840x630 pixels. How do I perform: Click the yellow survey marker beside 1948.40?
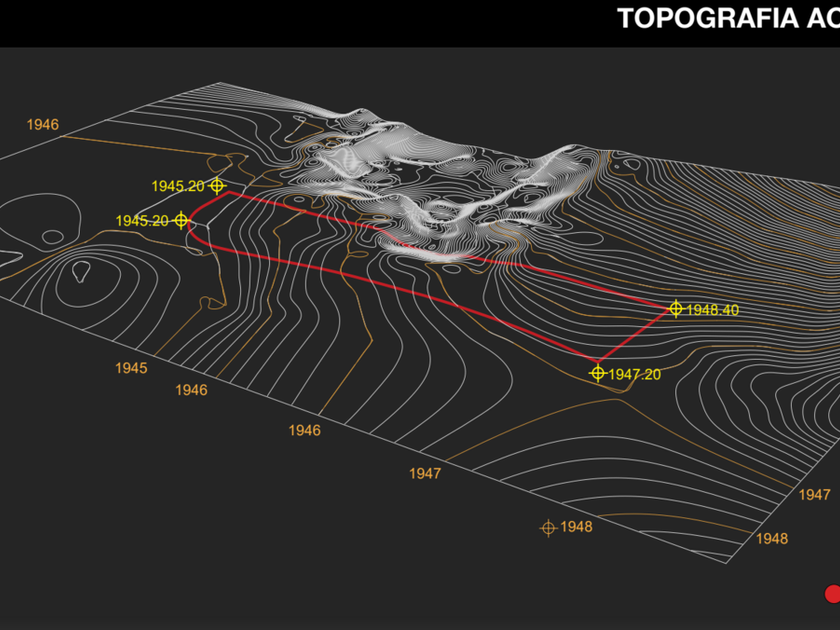(x=676, y=309)
